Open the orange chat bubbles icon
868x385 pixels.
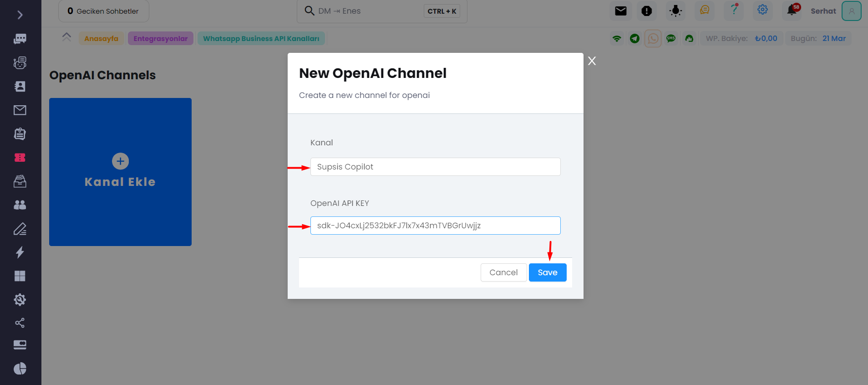(x=705, y=10)
